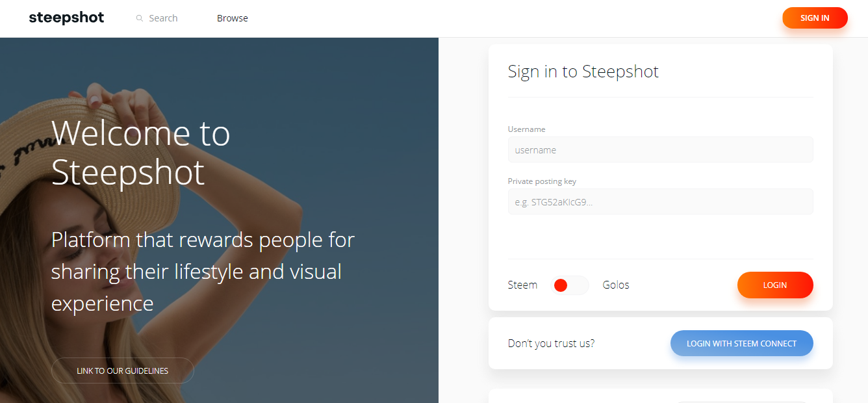Viewport: 868px width, 403px height.
Task: Open the LINK TO OUR GUIDELINES link
Action: coord(122,370)
